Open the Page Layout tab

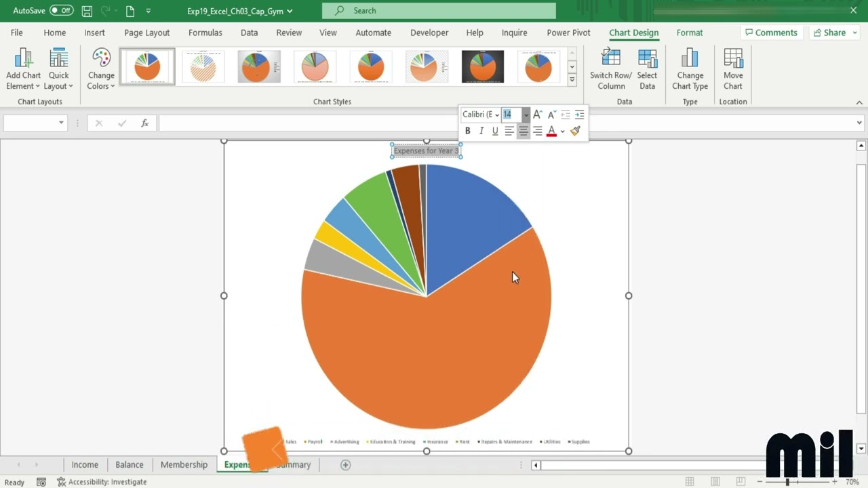coord(146,33)
